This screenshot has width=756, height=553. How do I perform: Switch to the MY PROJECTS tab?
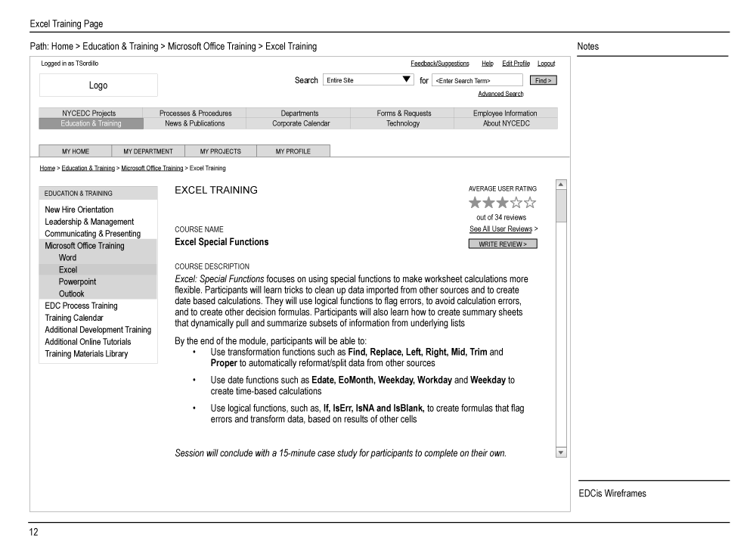pos(220,151)
